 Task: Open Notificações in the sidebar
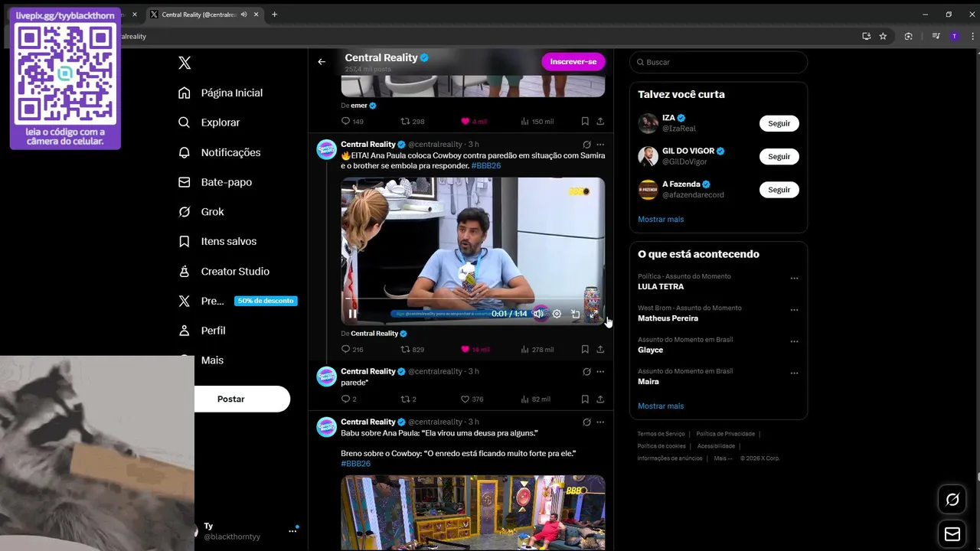220,152
